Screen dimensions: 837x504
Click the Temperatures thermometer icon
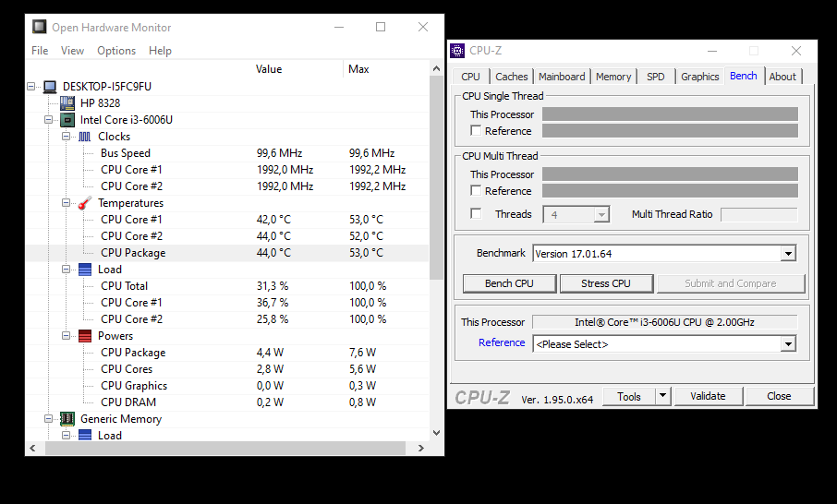84,203
